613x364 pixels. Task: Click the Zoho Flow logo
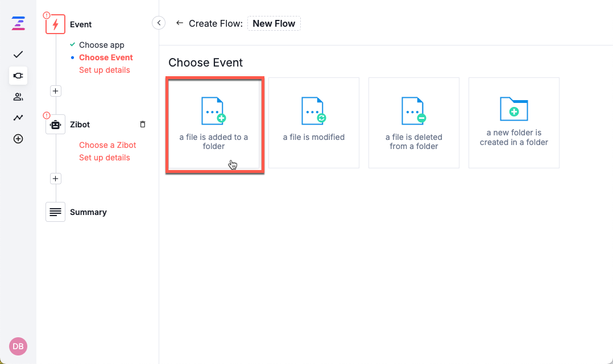point(18,23)
